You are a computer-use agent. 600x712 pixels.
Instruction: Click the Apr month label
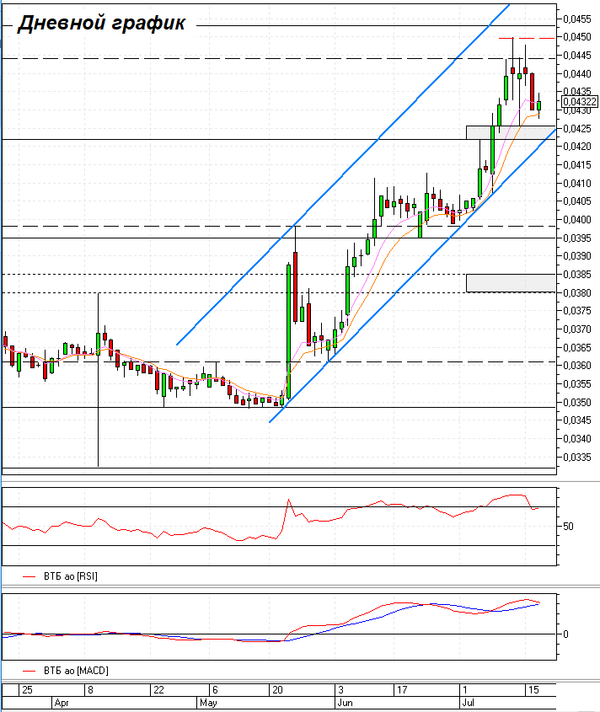pyautogui.click(x=61, y=703)
